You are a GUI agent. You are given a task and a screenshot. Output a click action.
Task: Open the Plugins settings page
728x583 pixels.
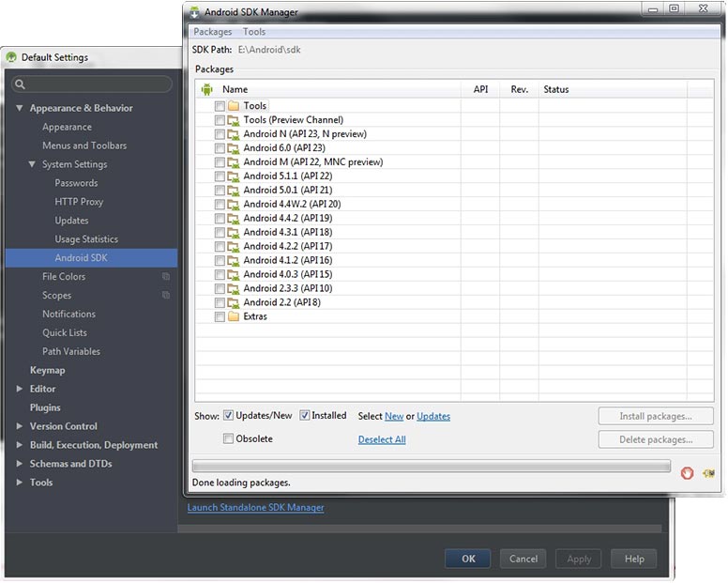[45, 407]
